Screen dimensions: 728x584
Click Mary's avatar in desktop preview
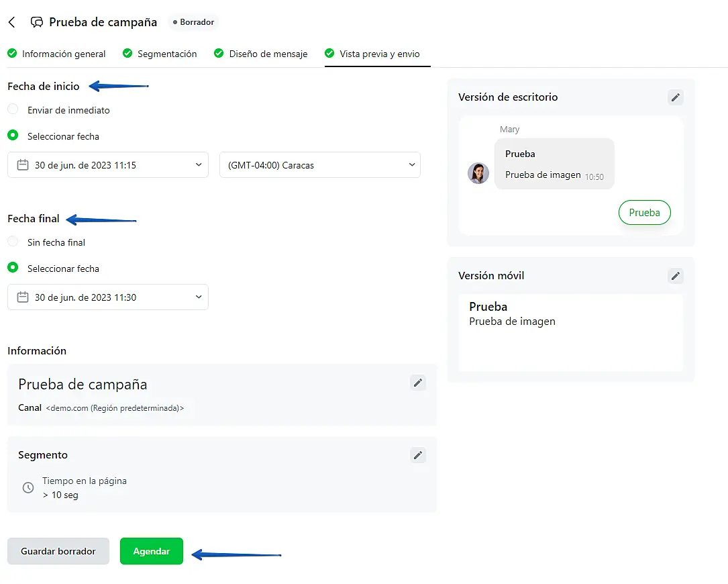tap(478, 173)
